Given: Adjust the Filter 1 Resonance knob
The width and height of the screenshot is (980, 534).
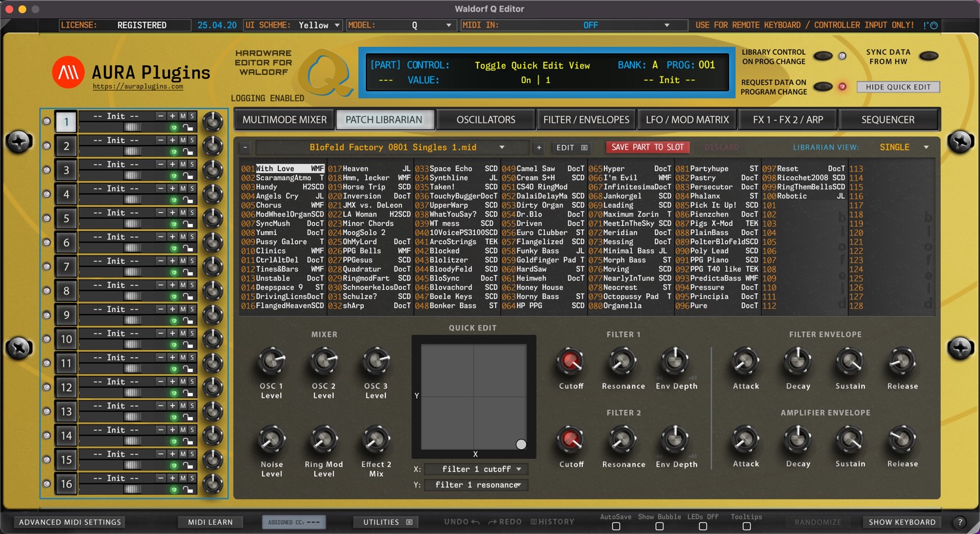Looking at the screenshot, I should 623,361.
